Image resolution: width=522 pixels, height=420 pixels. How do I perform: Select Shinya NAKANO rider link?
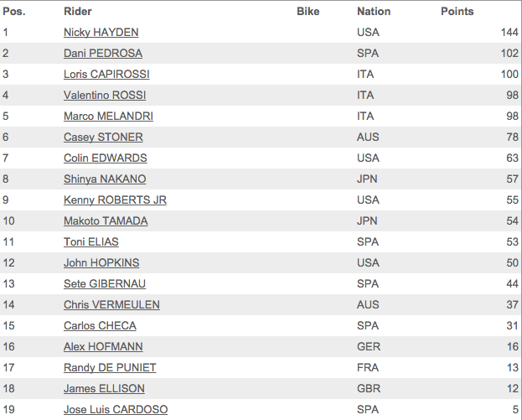(x=105, y=179)
